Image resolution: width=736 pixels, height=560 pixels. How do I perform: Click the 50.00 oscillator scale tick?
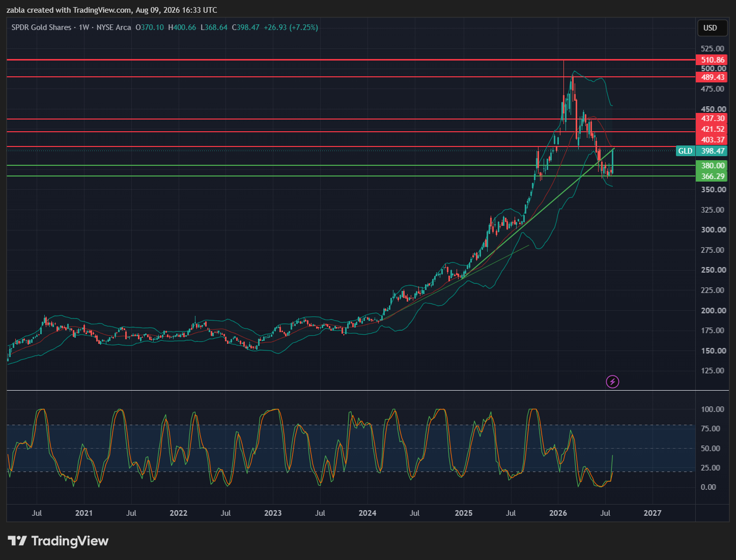pyautogui.click(x=711, y=449)
